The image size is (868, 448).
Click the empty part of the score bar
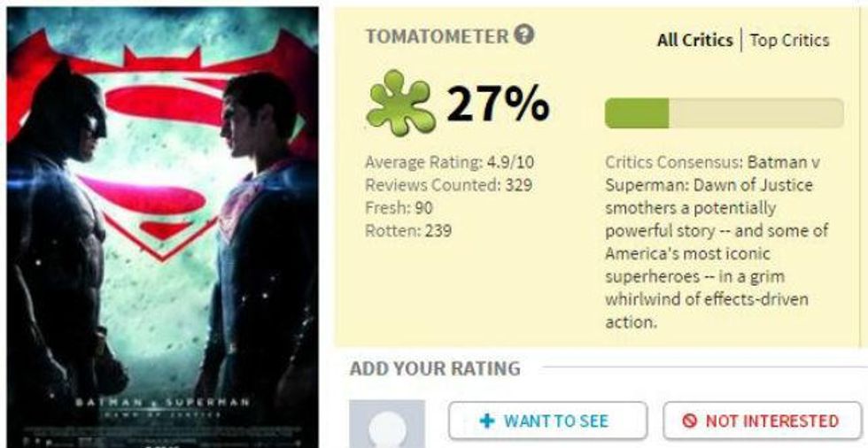[x=756, y=112]
